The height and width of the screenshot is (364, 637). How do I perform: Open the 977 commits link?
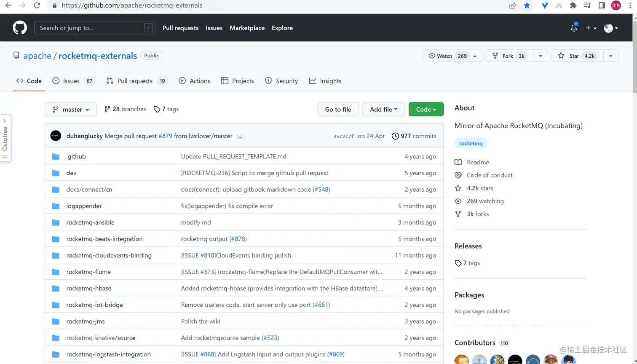pyautogui.click(x=414, y=136)
